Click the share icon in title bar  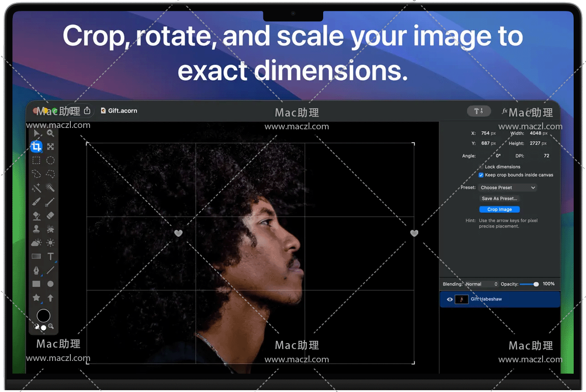[87, 111]
